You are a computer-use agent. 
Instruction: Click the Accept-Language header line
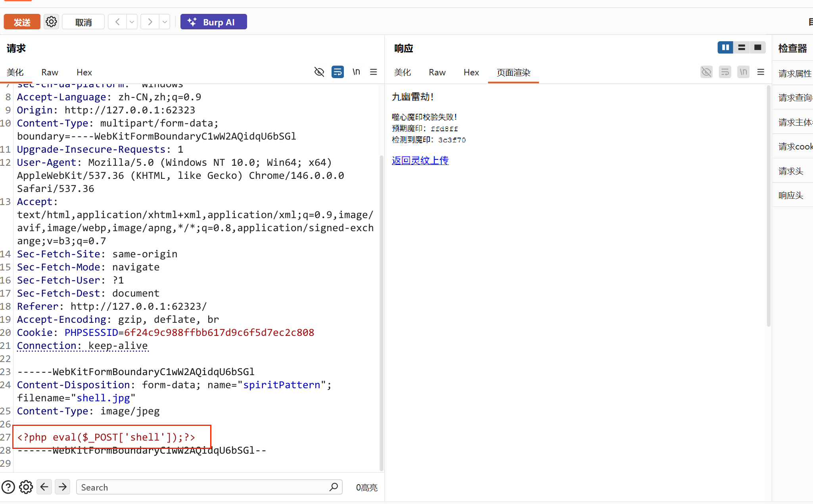109,97
